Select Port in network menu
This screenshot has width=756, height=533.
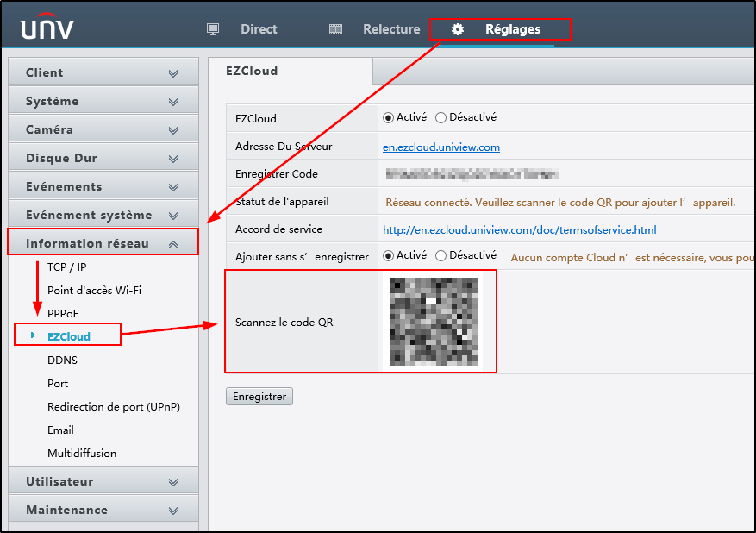tap(58, 384)
